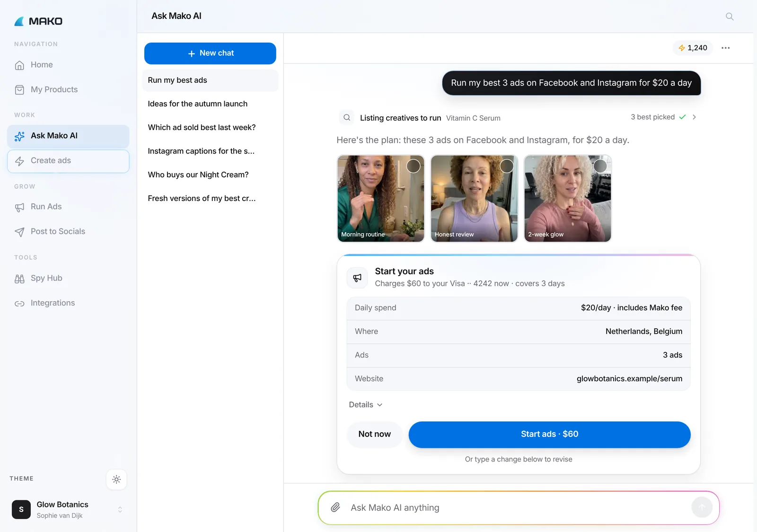The width and height of the screenshot is (757, 532).
Task: Click 'Or type a change below to revise'
Action: 519,459
